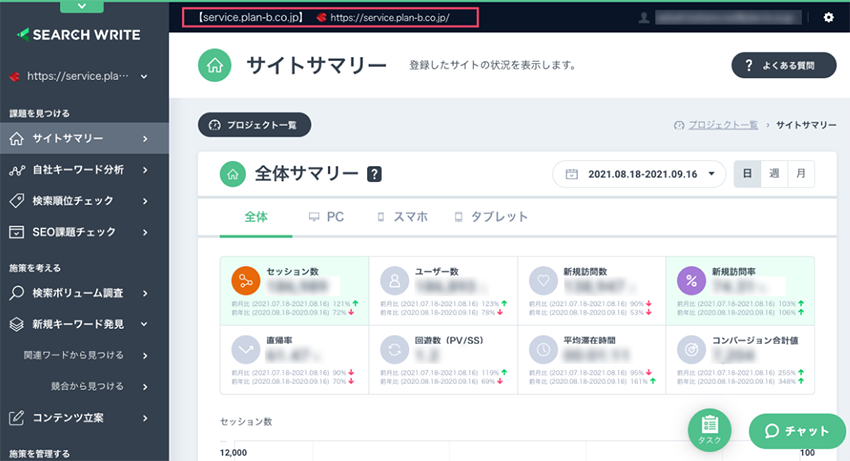
Task: Select the スマホ tab
Action: (403, 217)
